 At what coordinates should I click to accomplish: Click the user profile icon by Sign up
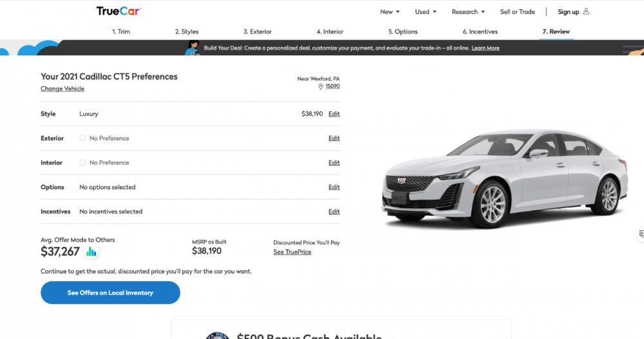586,12
